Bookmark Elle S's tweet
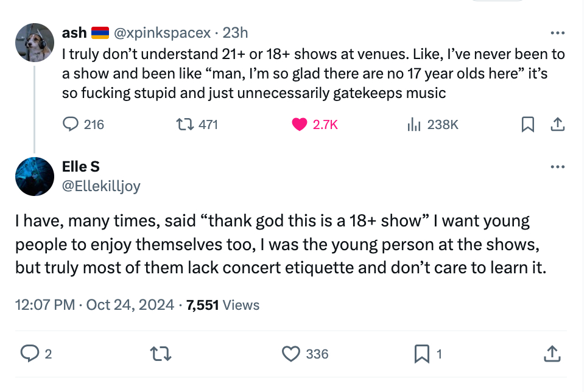The width and height of the screenshot is (587, 392). [x=421, y=353]
